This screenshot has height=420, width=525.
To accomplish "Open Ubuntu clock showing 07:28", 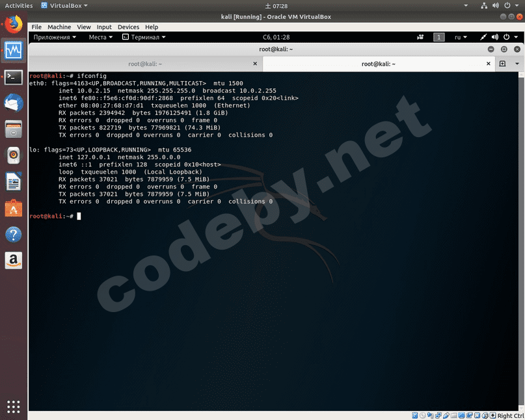I will [276, 6].
